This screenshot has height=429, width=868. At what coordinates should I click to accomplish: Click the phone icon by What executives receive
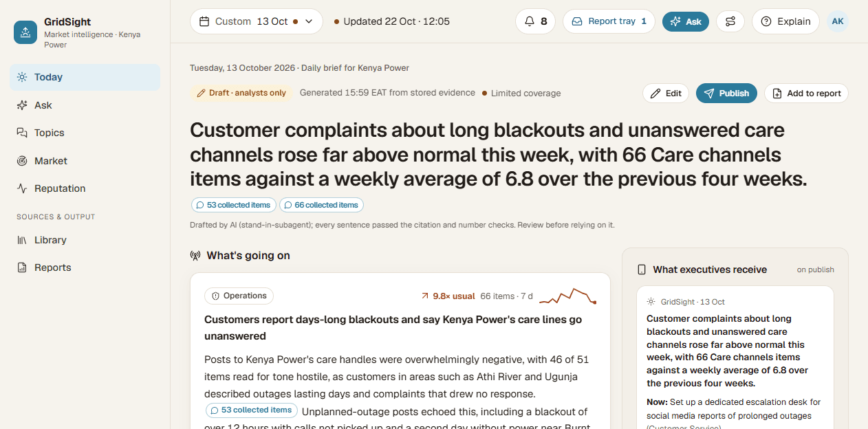(x=642, y=269)
